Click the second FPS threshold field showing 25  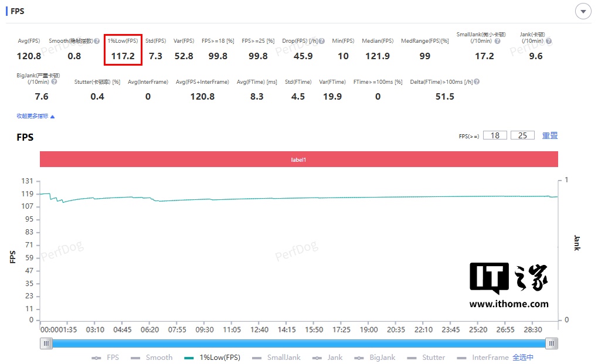(x=522, y=135)
